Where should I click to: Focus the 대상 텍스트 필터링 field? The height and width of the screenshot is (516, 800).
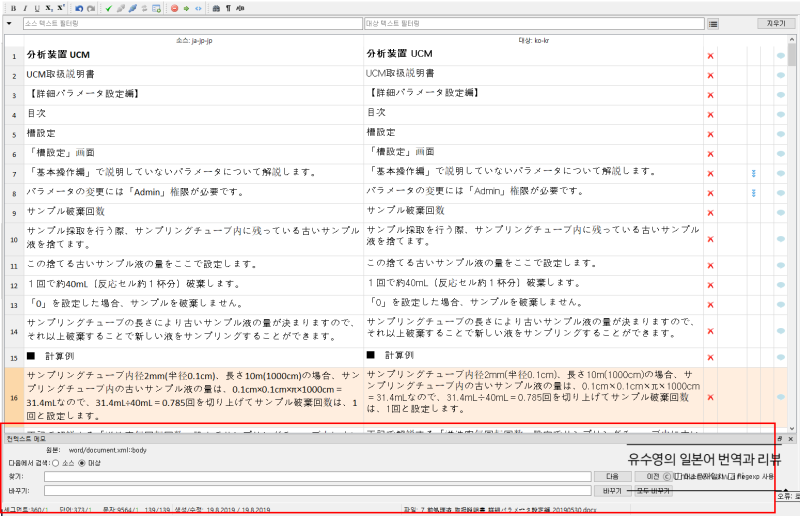point(534,23)
